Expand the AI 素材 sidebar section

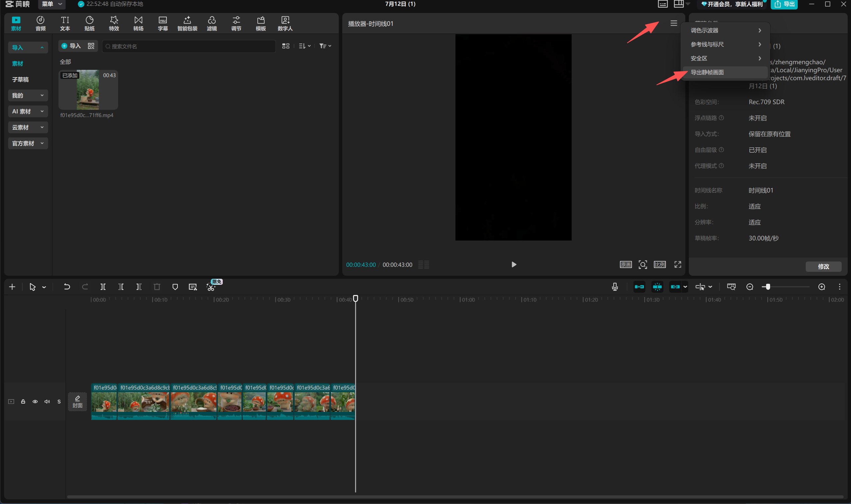(x=28, y=111)
